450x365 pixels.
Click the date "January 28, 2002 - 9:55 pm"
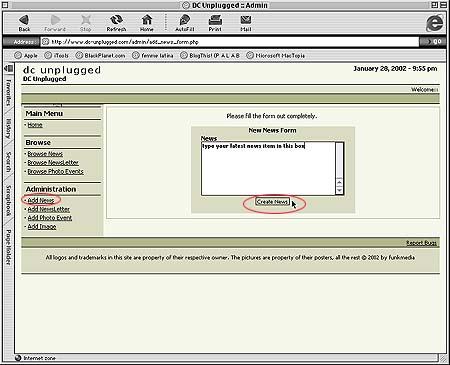click(x=395, y=69)
